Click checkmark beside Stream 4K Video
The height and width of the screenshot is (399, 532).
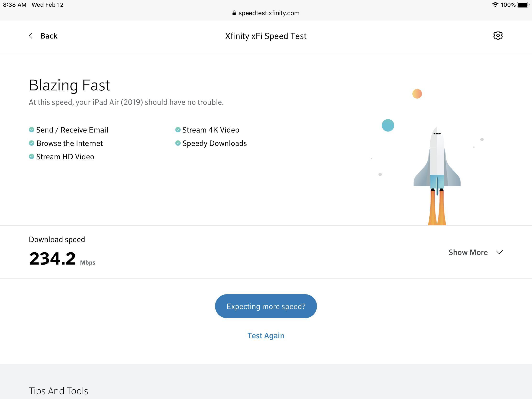pos(178,130)
